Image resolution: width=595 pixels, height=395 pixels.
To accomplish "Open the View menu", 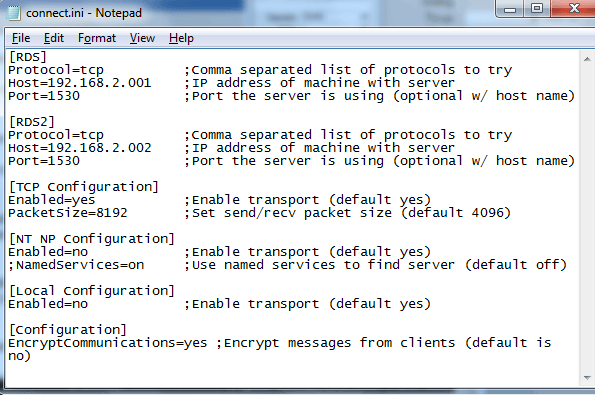I will click(142, 38).
